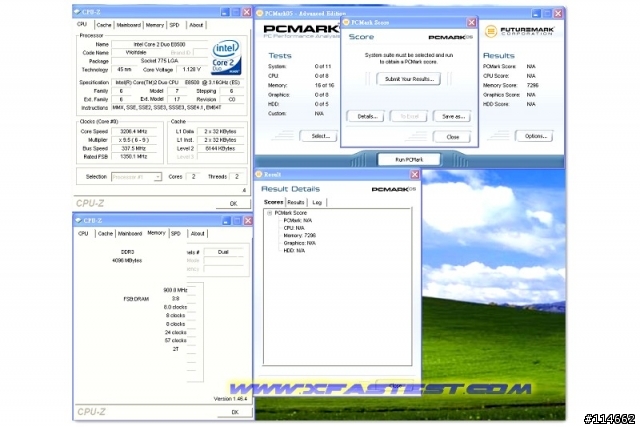Click the Code Name value Wolfdale
Viewport: 640px width, 427px height.
(x=136, y=53)
